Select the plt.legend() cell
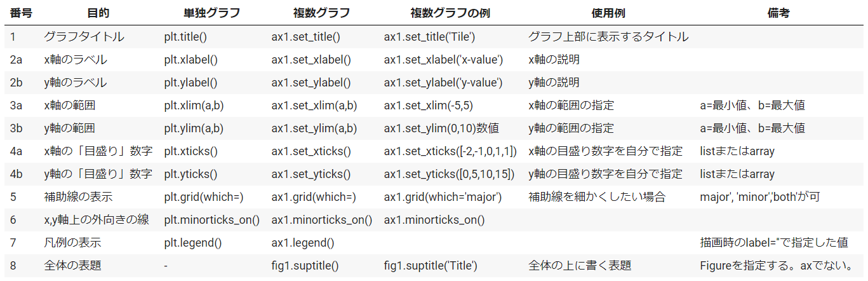This screenshot has width=868, height=281. (x=193, y=243)
